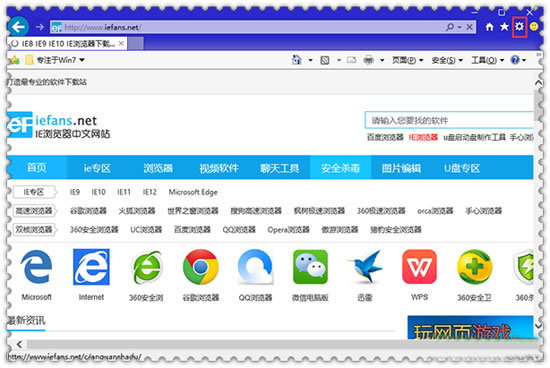The image size is (550, 368).
Task: Open the Opera浏览器 link
Action: click(x=288, y=229)
